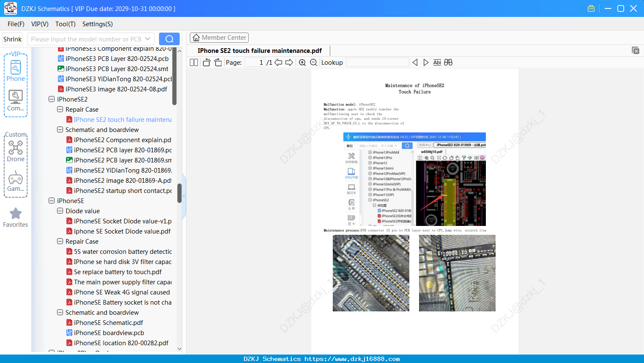Click left microscope photo in PDF
Viewport: 644px width, 363px height.
(371, 273)
